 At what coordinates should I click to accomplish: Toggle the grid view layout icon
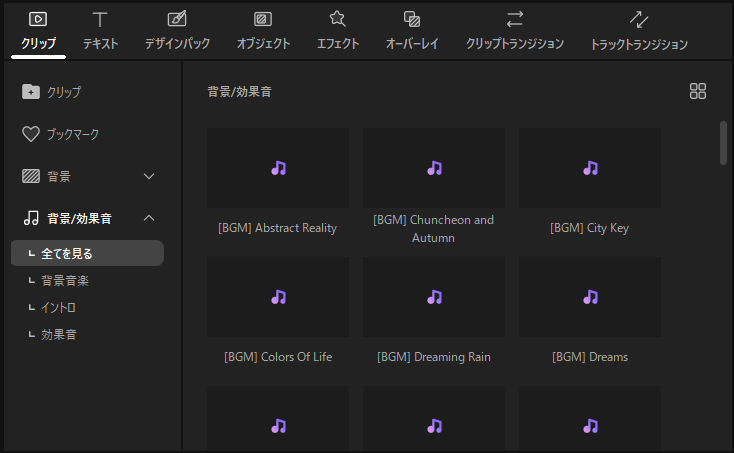[698, 91]
